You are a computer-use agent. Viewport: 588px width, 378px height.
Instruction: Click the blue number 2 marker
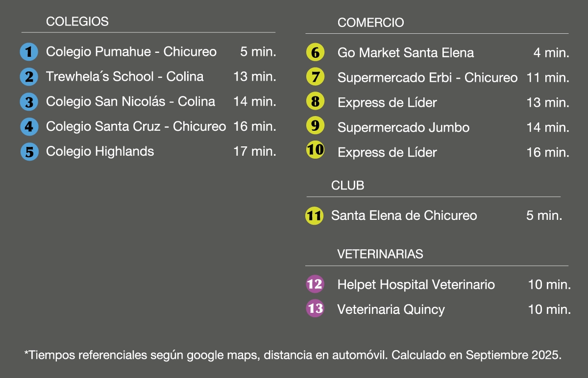coord(29,77)
